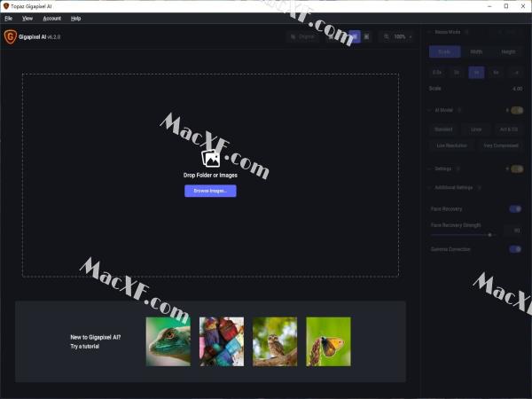Select the Width resize mode

(x=476, y=51)
